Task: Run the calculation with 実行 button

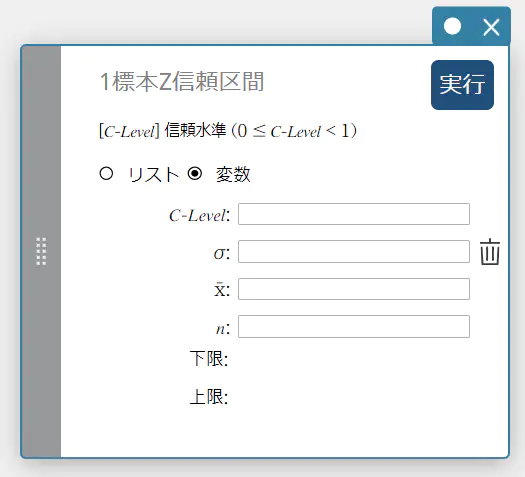Action: [x=462, y=85]
